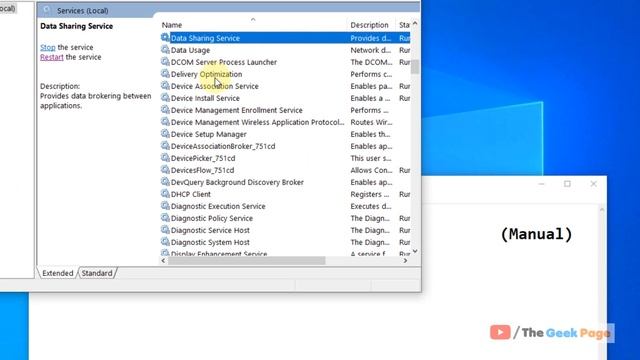Click the gear icon beside DevicePicker_751cd

pos(165,158)
